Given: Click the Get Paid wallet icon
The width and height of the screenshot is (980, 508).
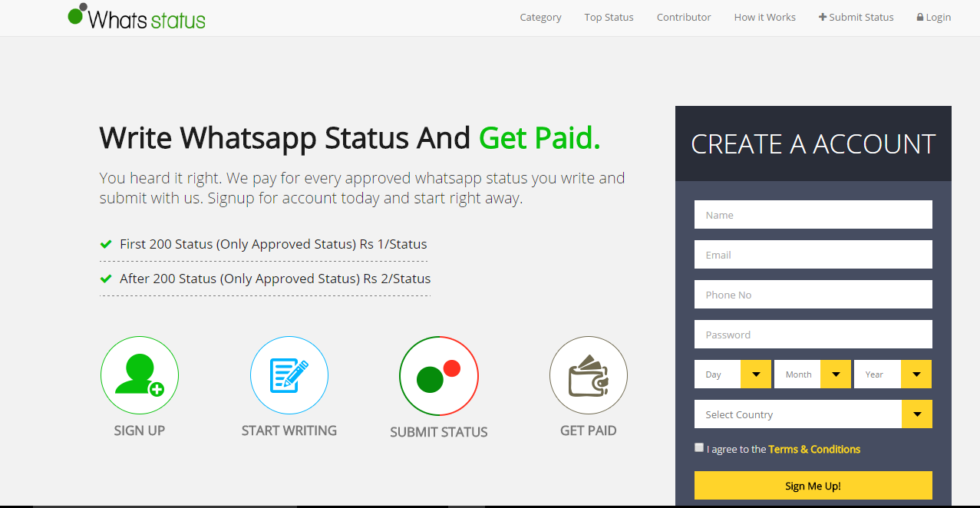Looking at the screenshot, I should coord(589,375).
